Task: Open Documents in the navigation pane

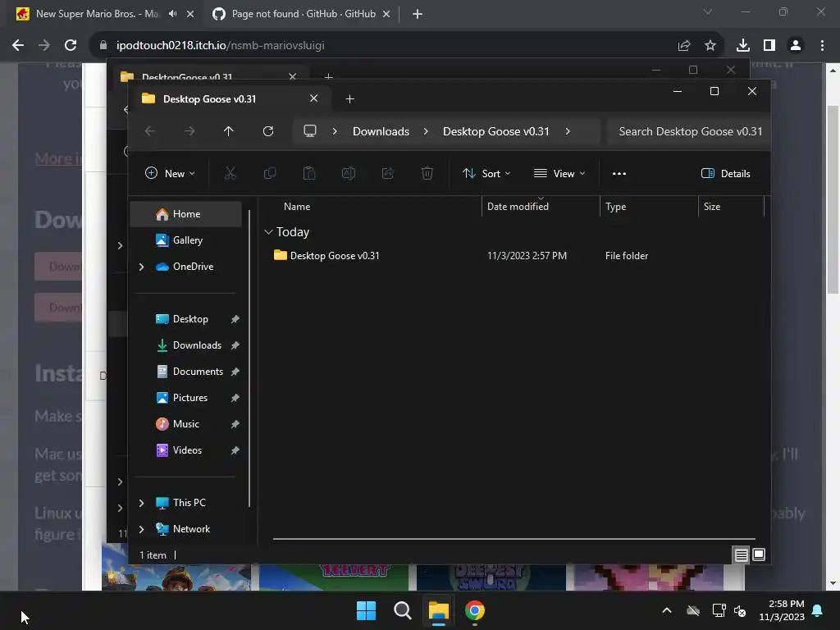Action: 186,372
